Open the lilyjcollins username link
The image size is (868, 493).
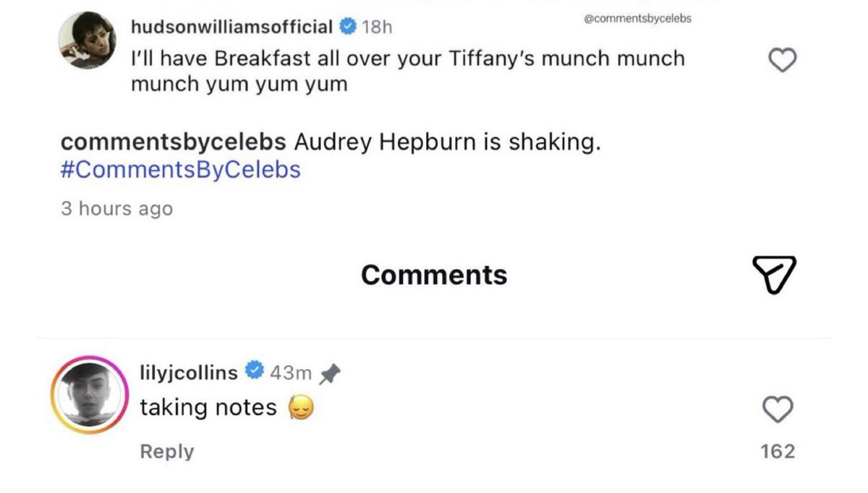pyautogui.click(x=189, y=373)
